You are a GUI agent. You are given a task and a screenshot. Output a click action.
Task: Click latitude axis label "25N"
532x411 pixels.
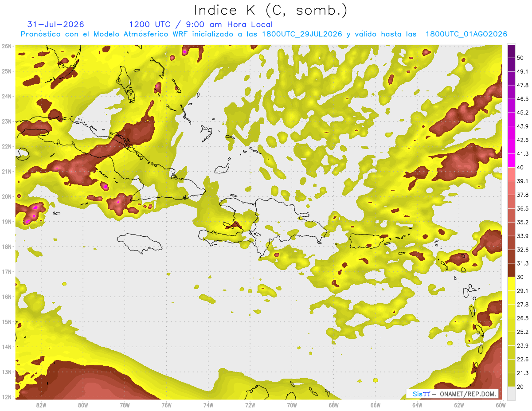(x=7, y=71)
